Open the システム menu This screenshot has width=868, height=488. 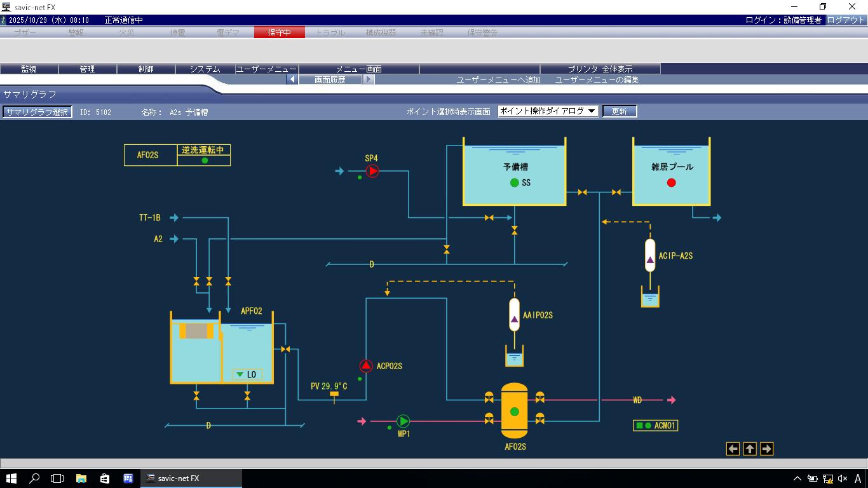(x=205, y=69)
